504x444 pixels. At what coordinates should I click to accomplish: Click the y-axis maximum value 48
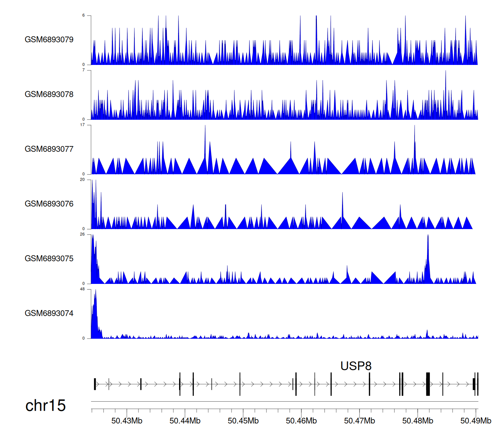[x=82, y=289]
